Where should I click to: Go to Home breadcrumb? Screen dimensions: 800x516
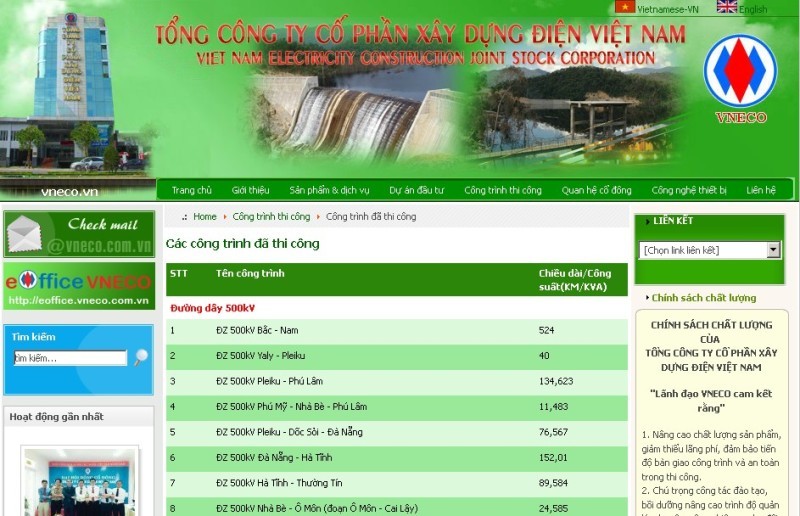pos(205,216)
